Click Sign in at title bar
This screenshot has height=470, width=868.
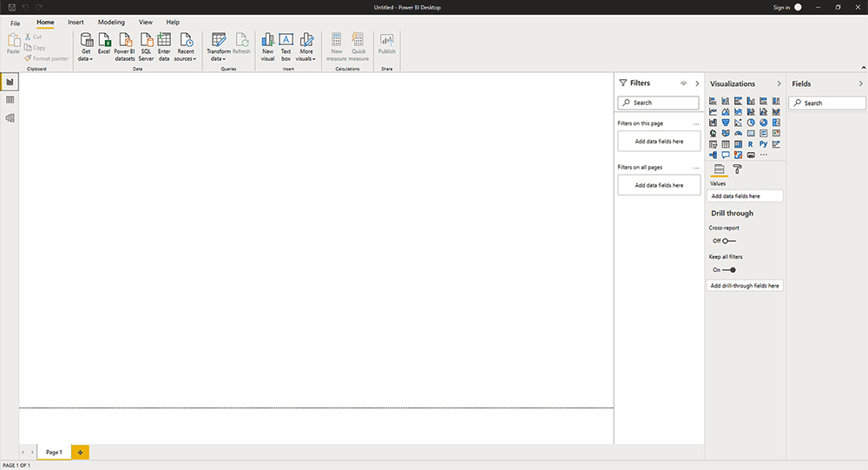[782, 7]
